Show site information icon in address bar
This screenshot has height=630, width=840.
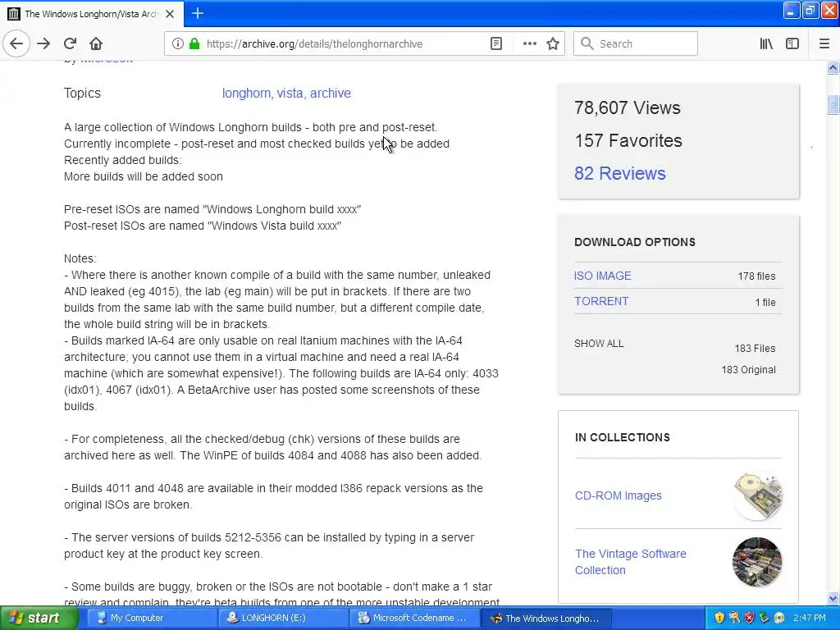pos(178,43)
